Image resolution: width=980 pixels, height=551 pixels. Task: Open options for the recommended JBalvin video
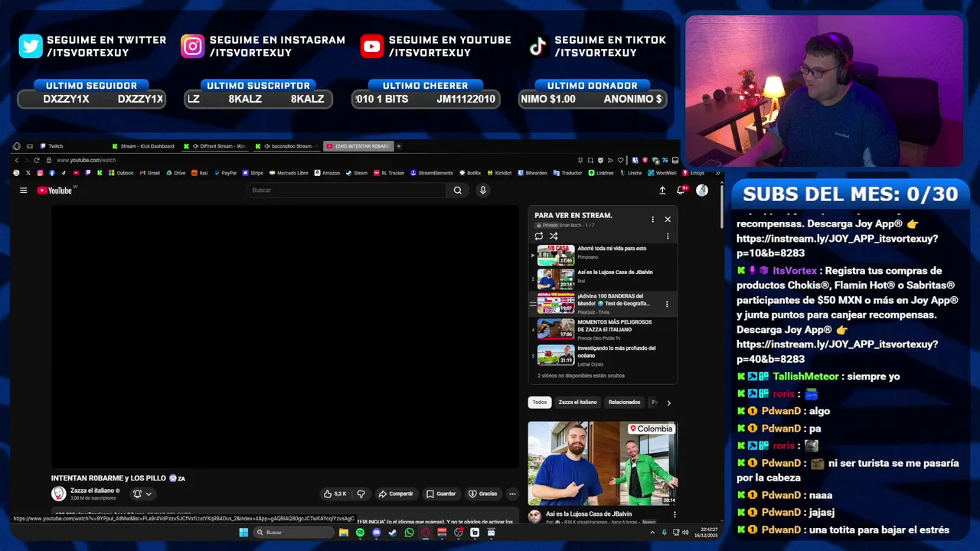tap(674, 515)
